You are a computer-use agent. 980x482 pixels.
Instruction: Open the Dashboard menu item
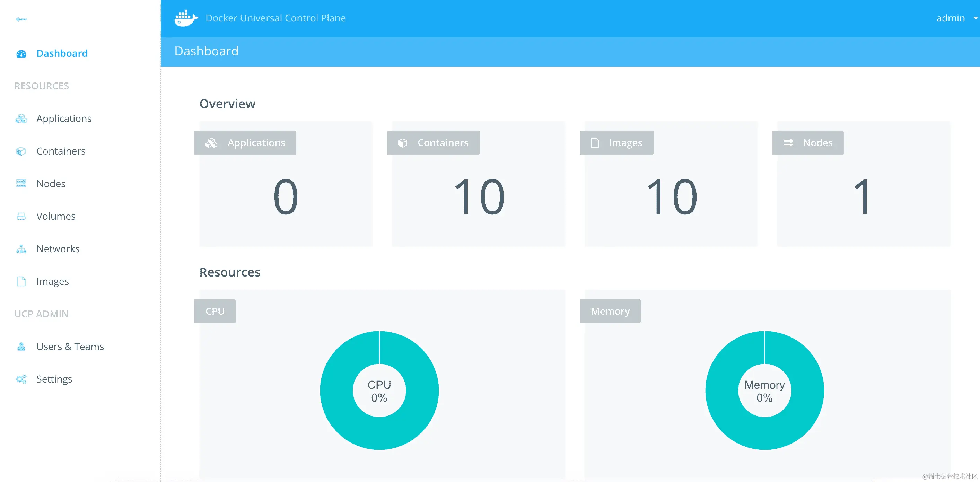(x=62, y=53)
